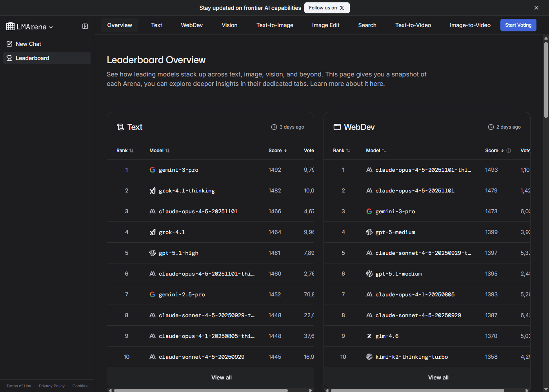Click the WebDev table horizontal scrollbar
The image size is (549, 392).
point(418,390)
